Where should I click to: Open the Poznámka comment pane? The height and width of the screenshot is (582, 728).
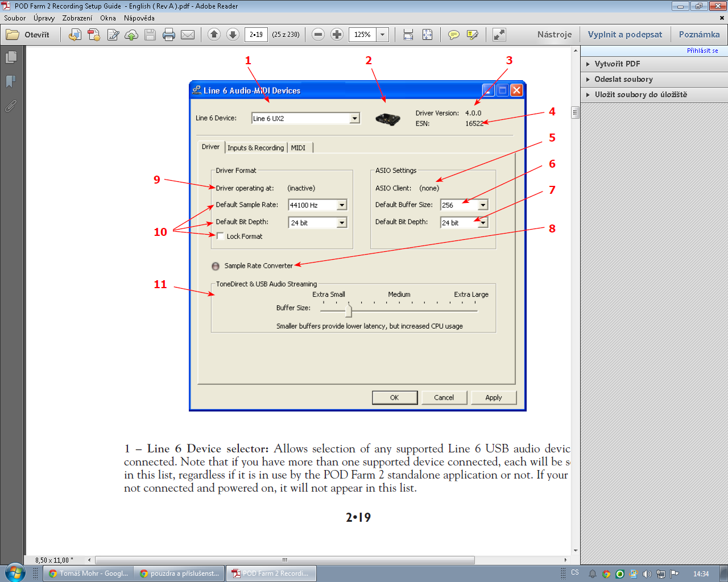[699, 35]
